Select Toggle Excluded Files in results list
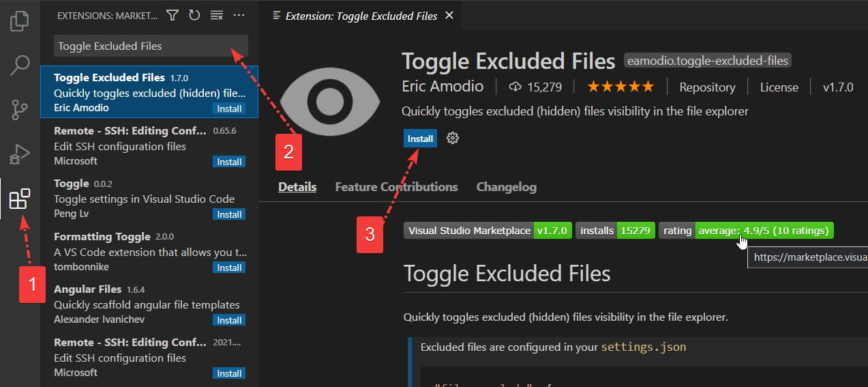The height and width of the screenshot is (387, 868). [x=149, y=92]
